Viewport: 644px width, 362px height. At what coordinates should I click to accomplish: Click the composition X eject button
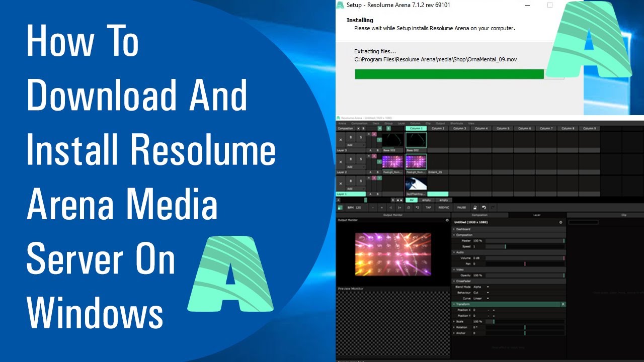click(x=358, y=129)
